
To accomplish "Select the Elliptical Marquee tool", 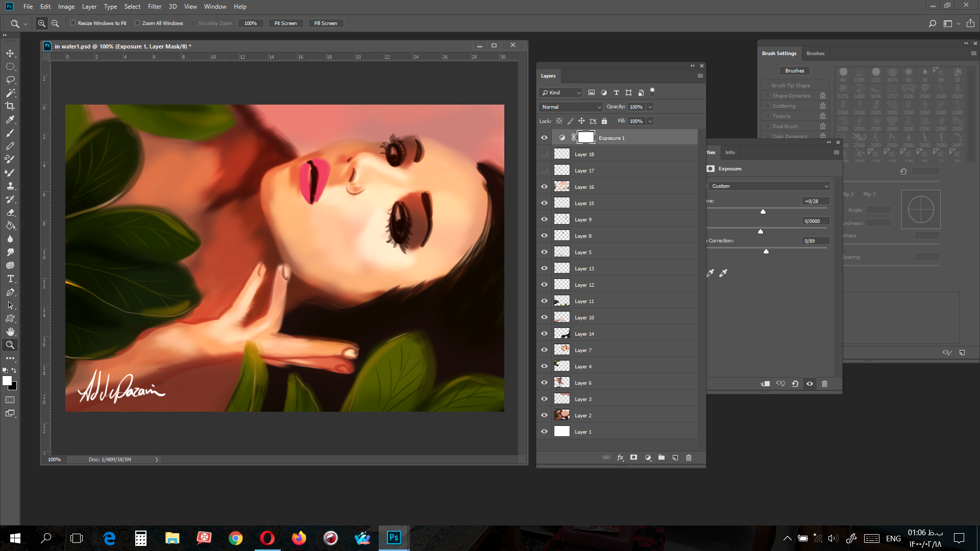I will (10, 67).
